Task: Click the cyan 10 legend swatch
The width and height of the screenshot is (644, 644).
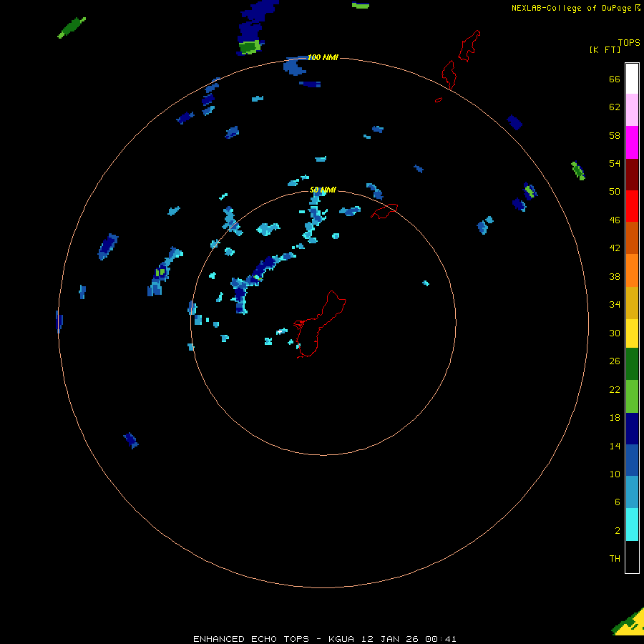Action: [x=632, y=525]
